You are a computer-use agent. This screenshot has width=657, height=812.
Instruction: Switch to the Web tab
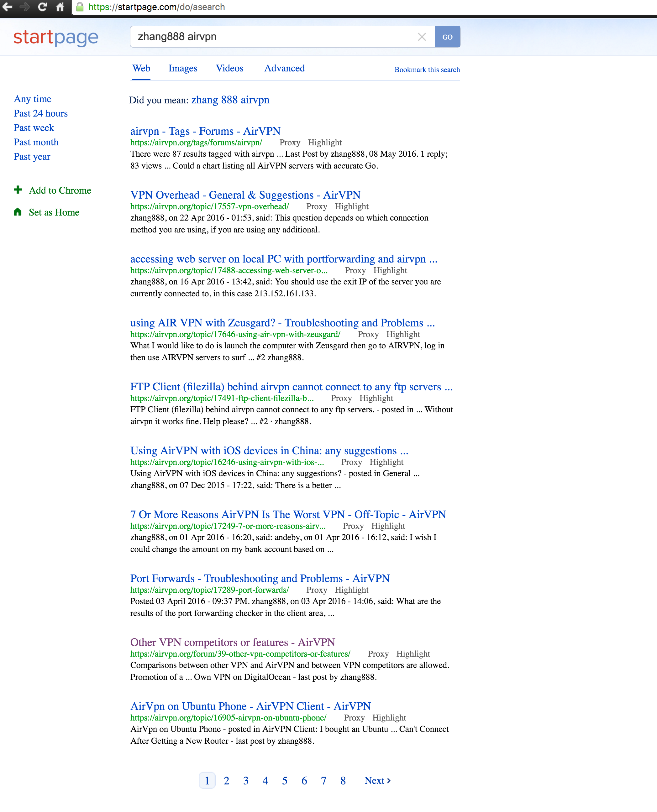pos(141,69)
